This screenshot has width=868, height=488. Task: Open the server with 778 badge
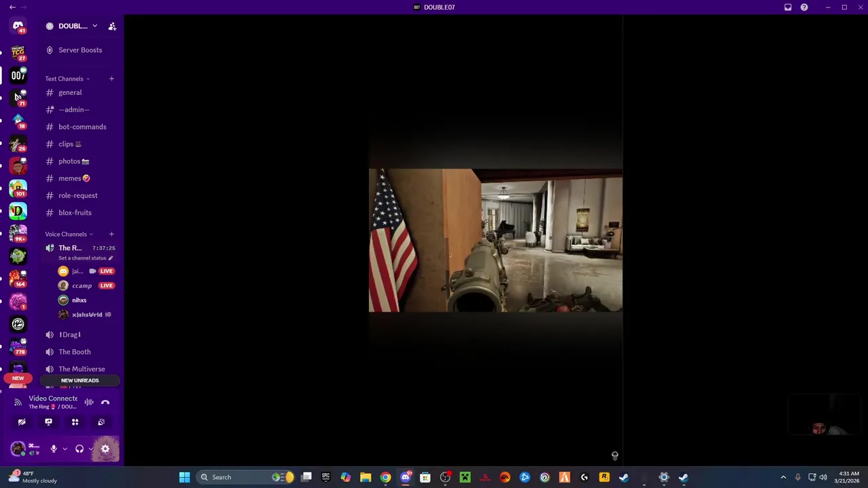tap(18, 346)
